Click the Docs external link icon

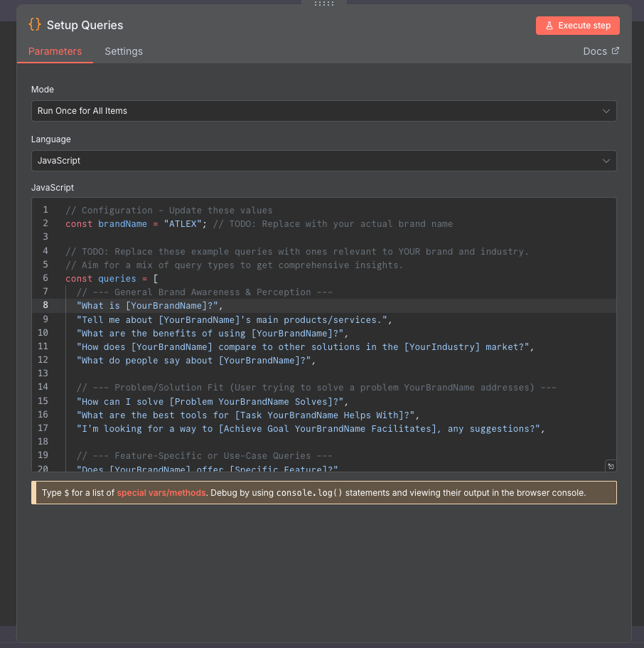point(615,51)
